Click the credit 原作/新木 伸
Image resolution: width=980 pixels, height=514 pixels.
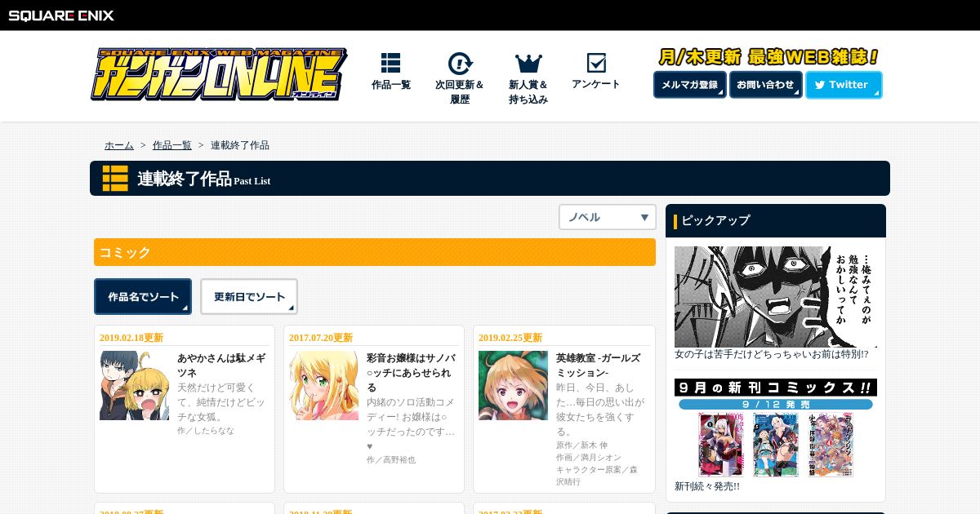click(582, 445)
